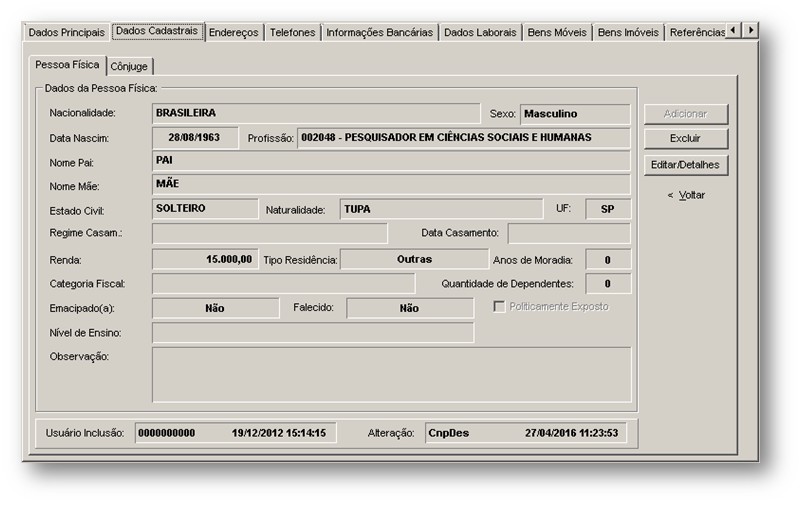The width and height of the screenshot is (802, 505).
Task: Click the Alteração field CnpDes
Action: click(x=526, y=433)
